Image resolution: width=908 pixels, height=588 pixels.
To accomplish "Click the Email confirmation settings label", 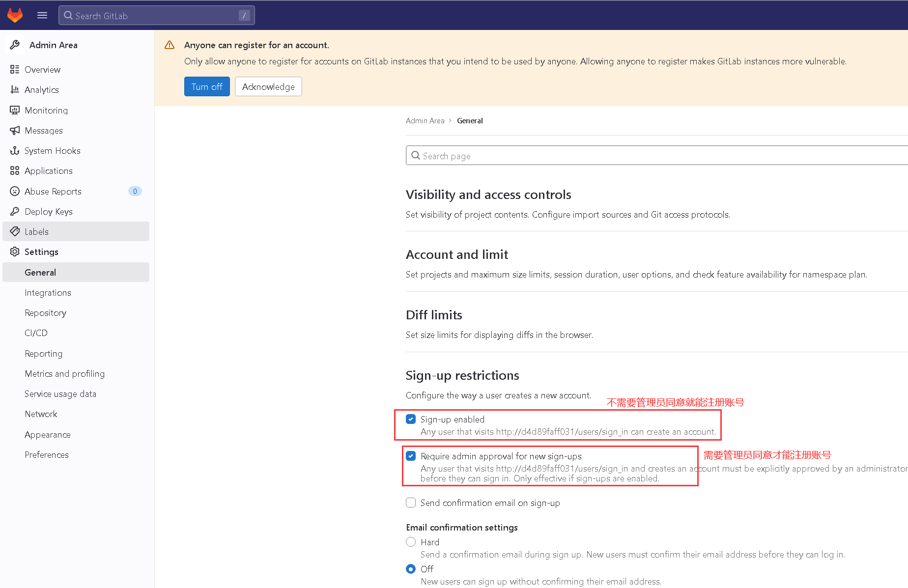I will (462, 527).
